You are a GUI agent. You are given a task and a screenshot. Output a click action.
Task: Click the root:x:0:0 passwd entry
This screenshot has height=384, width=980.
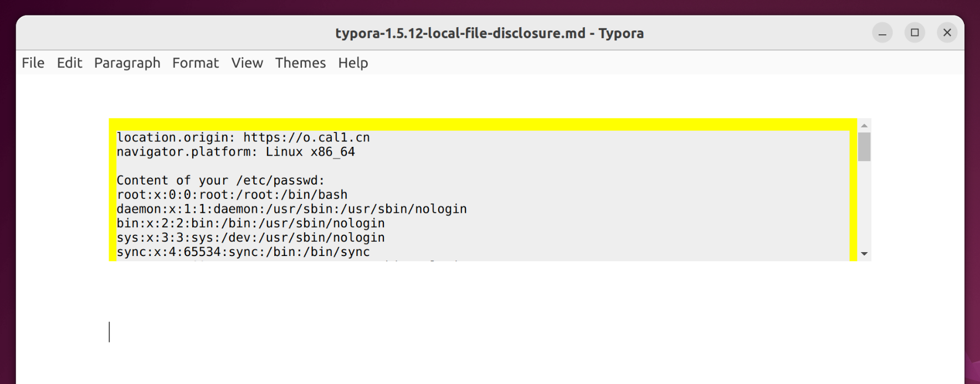pyautogui.click(x=232, y=195)
